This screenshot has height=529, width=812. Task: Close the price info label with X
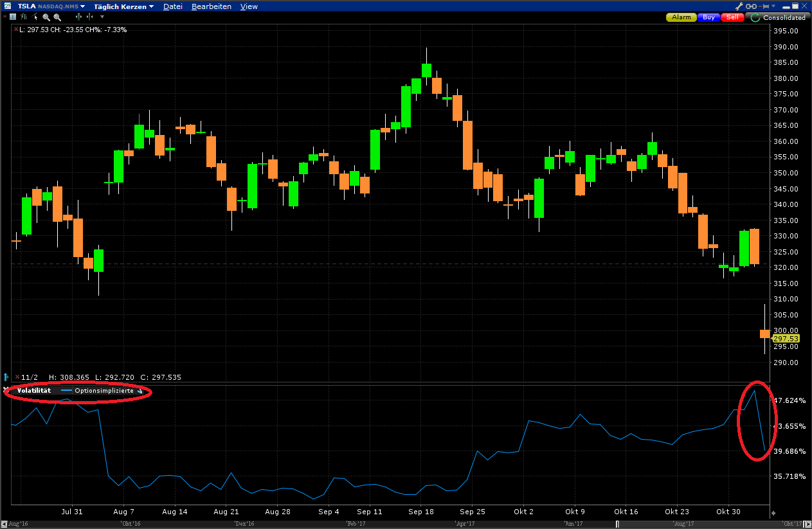[15, 30]
